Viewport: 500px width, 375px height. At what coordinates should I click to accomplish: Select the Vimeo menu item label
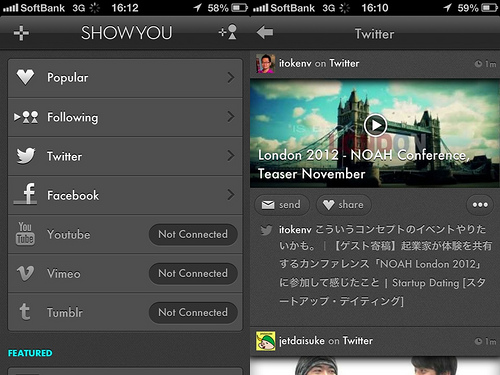click(63, 274)
